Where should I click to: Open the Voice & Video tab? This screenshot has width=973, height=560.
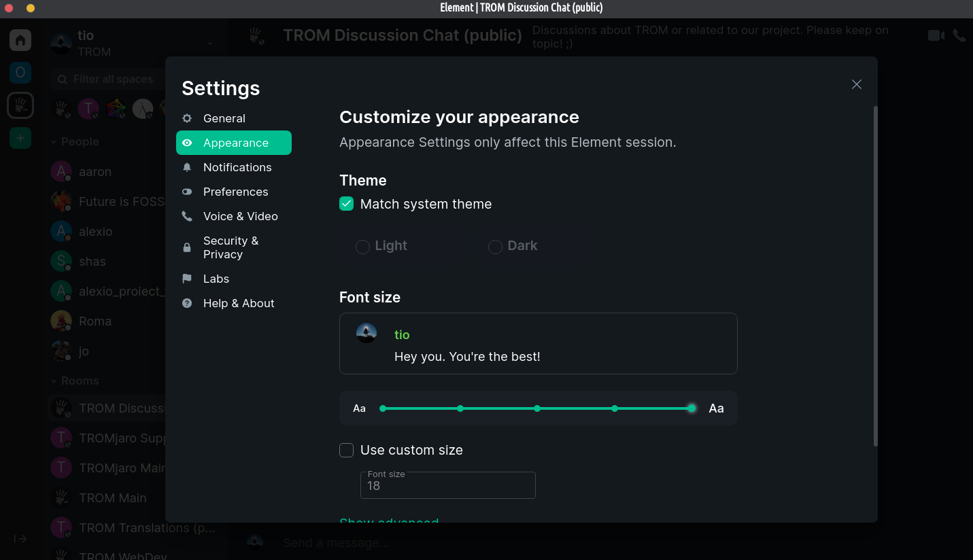point(234,216)
